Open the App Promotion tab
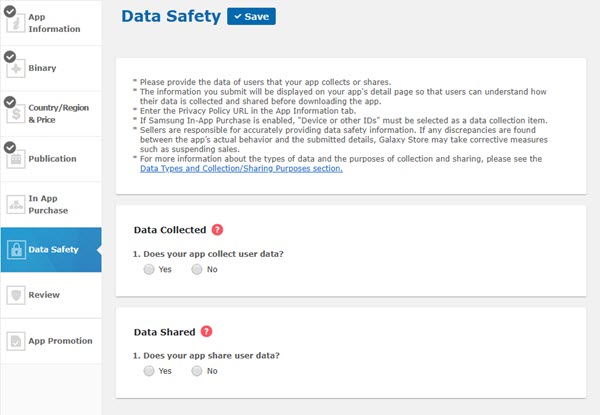The image size is (600, 415). 60,341
